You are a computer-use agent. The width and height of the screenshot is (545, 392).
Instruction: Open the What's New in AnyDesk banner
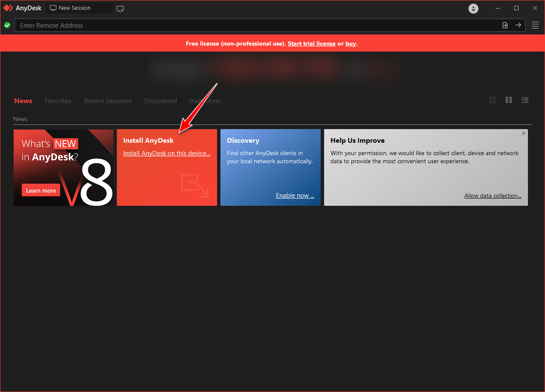(x=64, y=167)
